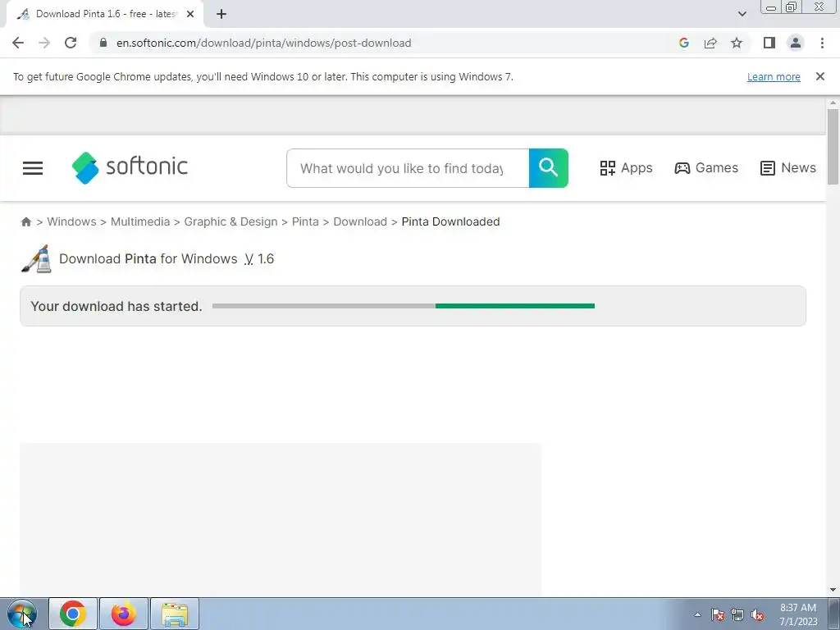Go to Pinta breadcrumb
Viewport: 840px width, 630px height.
pyautogui.click(x=305, y=221)
